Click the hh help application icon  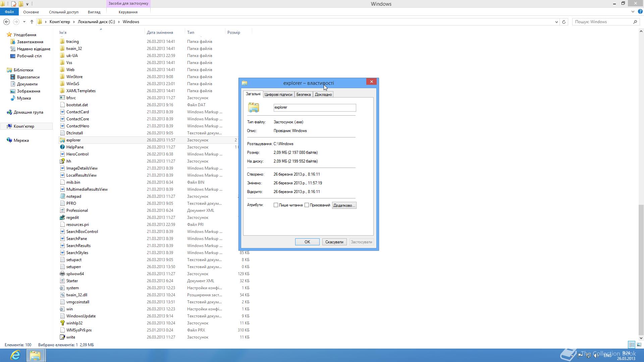[62, 161]
